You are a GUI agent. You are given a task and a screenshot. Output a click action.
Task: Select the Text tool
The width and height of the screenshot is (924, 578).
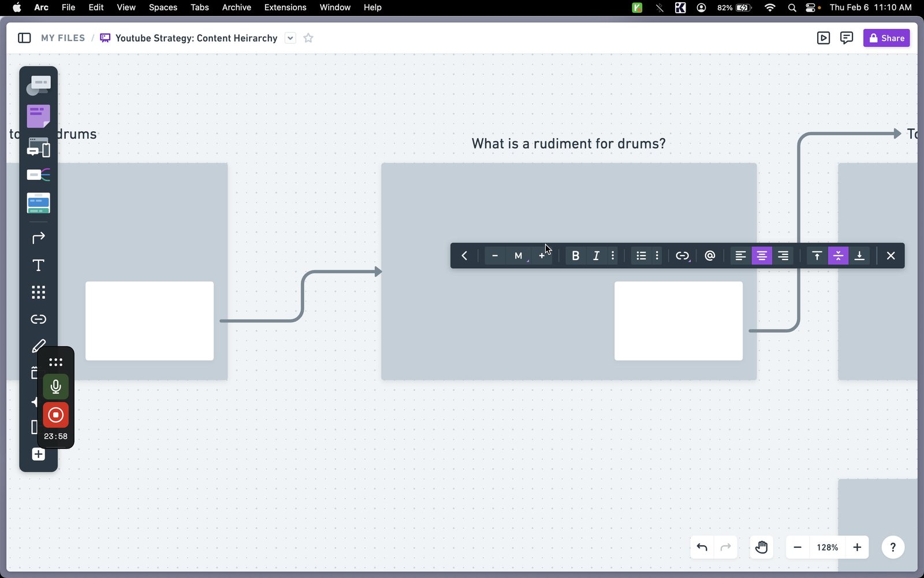[38, 265]
